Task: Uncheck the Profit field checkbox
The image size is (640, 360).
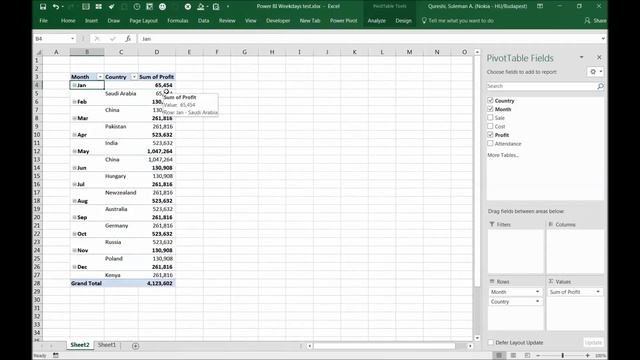Action: coord(490,135)
